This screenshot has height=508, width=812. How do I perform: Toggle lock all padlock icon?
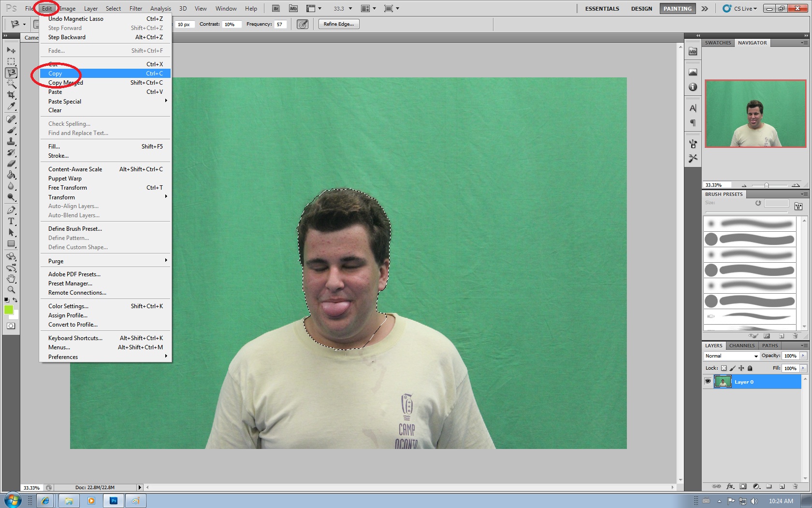click(750, 368)
